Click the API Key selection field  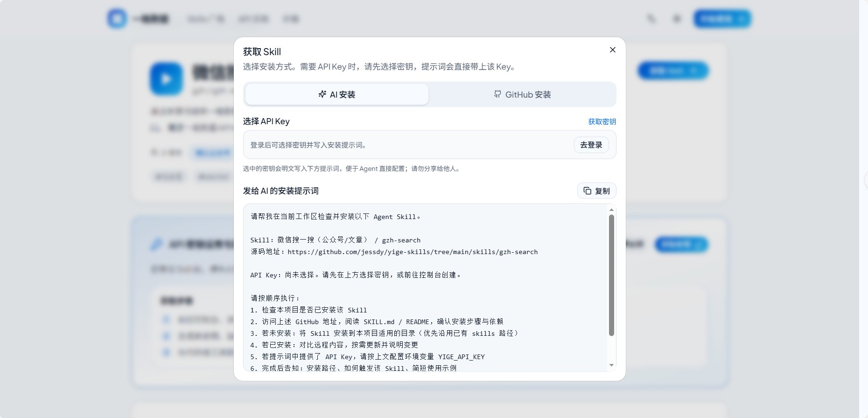429,145
